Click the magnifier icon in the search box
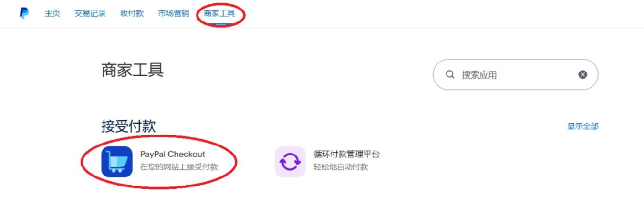The height and width of the screenshot is (207, 644). pos(450,75)
